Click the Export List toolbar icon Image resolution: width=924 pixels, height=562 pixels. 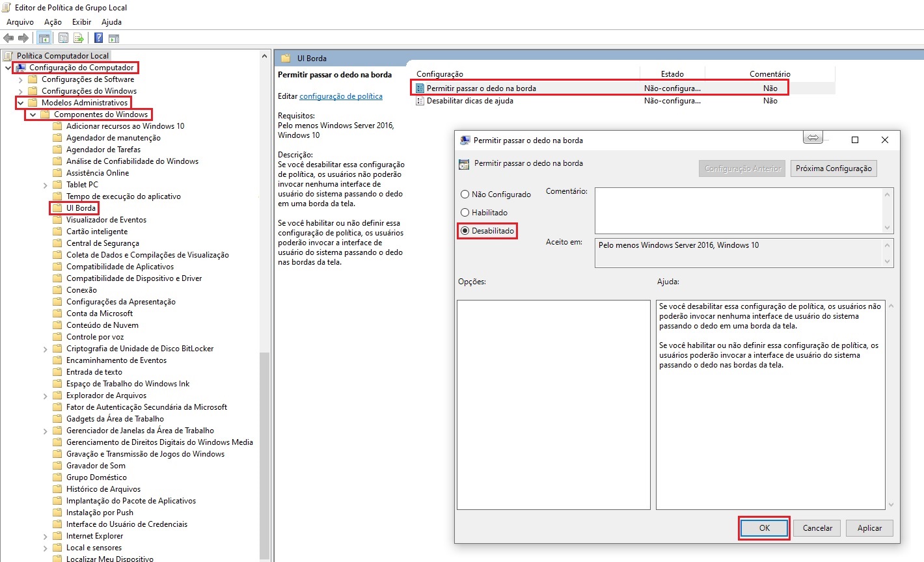pyautogui.click(x=79, y=38)
